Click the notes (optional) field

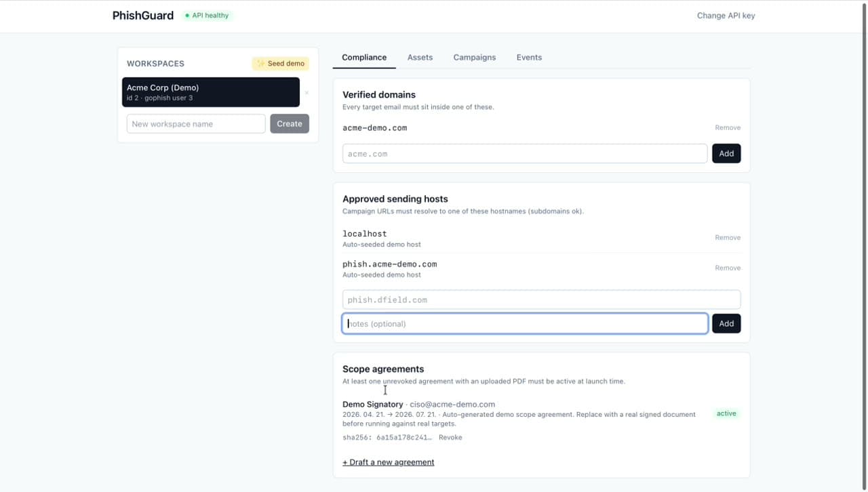point(525,324)
